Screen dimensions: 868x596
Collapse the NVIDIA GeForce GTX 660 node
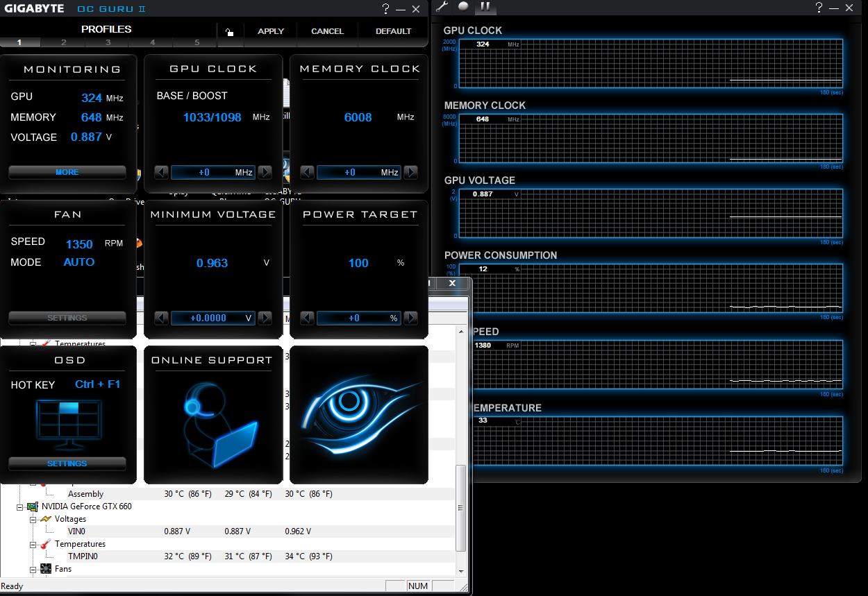(x=20, y=506)
